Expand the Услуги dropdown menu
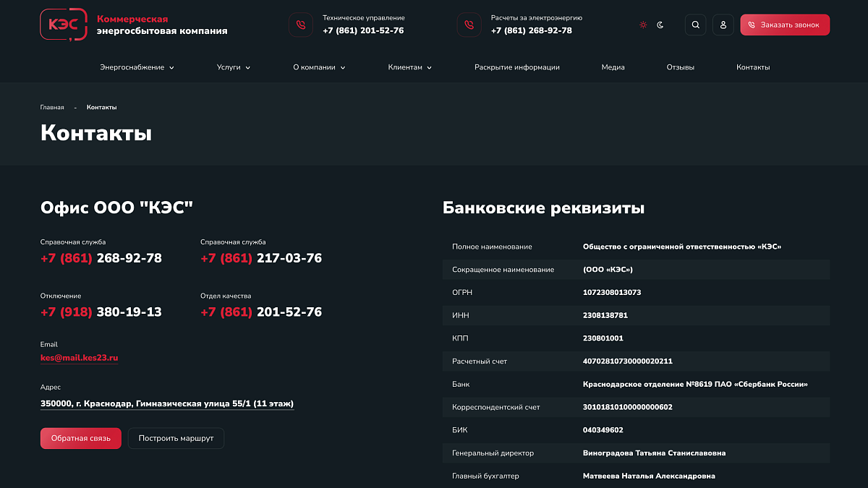This screenshot has height=488, width=868. pyautogui.click(x=233, y=67)
